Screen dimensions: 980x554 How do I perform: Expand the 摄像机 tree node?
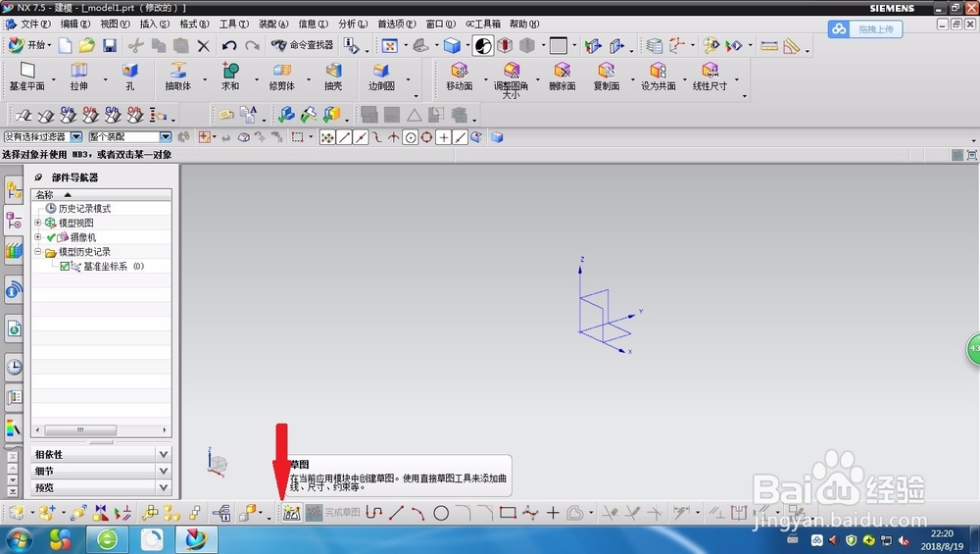pos(37,237)
